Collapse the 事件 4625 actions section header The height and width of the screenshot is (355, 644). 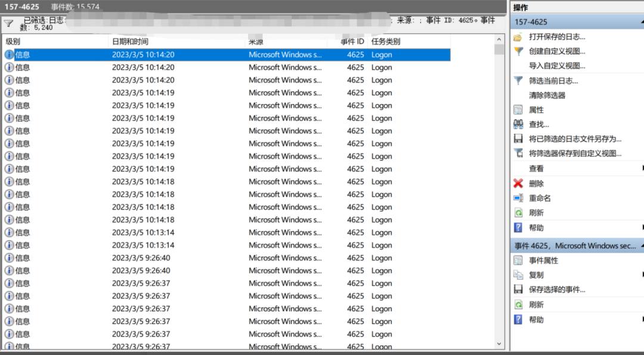pos(576,246)
